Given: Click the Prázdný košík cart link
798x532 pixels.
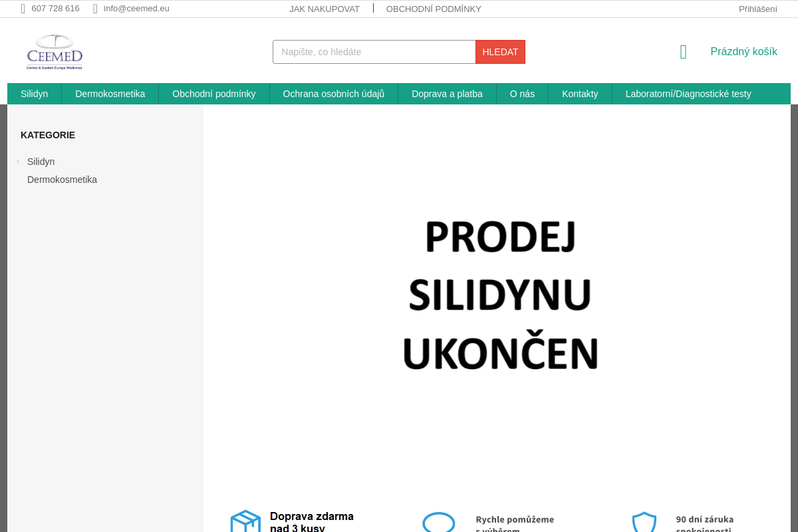Looking at the screenshot, I should pyautogui.click(x=743, y=52).
